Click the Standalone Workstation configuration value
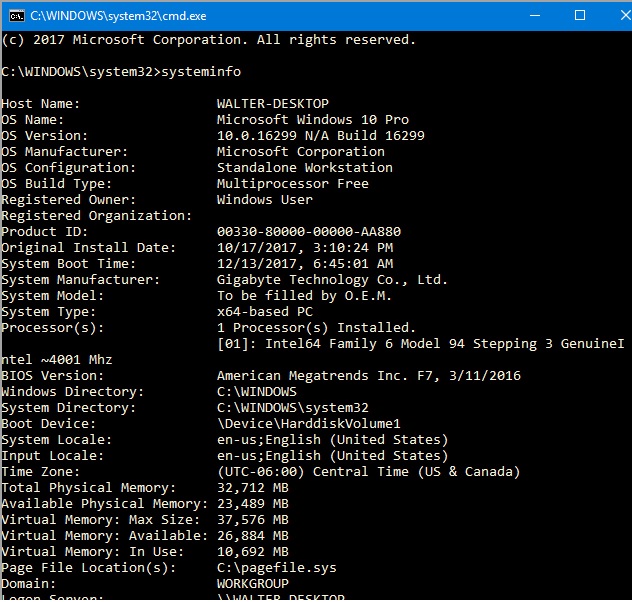The image size is (632, 602). (x=304, y=168)
